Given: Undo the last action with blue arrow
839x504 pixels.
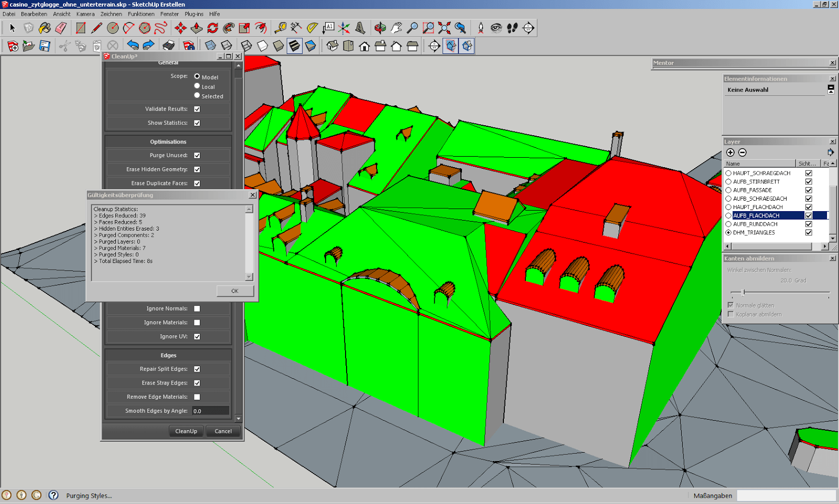Looking at the screenshot, I should click(x=133, y=46).
